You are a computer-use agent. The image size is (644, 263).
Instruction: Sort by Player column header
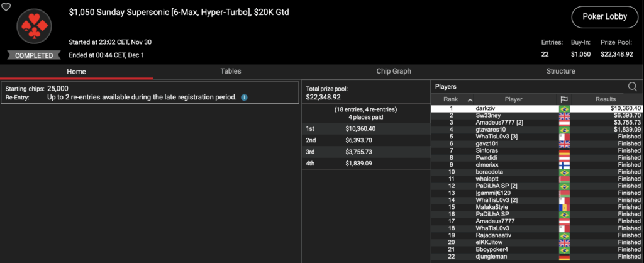[513, 99]
